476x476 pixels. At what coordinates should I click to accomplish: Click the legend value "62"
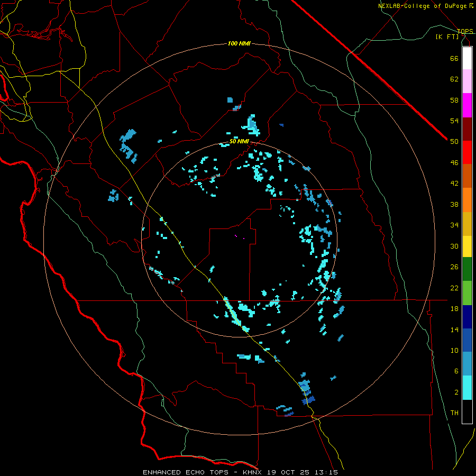point(454,79)
